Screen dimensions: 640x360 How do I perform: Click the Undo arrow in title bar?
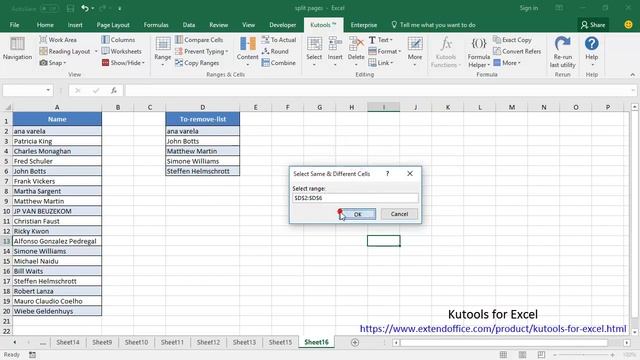[x=84, y=8]
